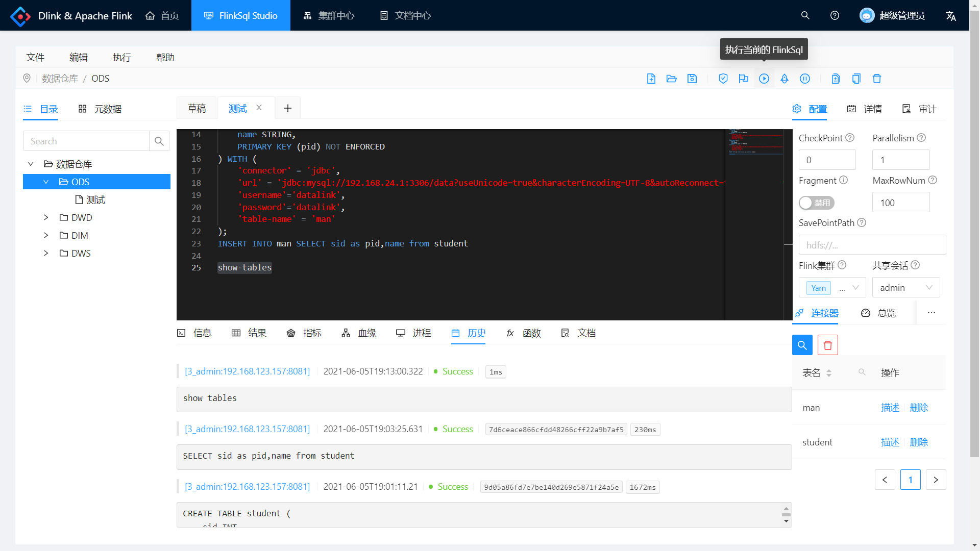Click the language translation icon in header
980x551 pixels.
[950, 16]
